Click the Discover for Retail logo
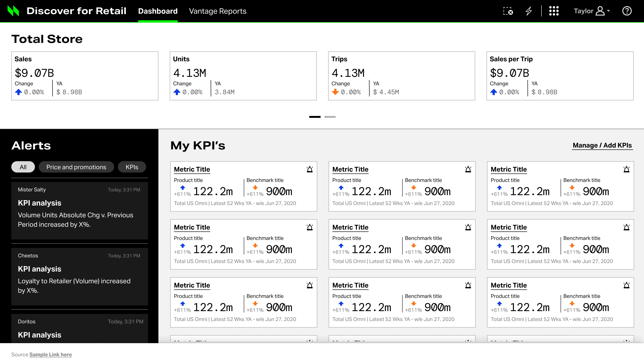644x362 pixels. click(x=13, y=11)
